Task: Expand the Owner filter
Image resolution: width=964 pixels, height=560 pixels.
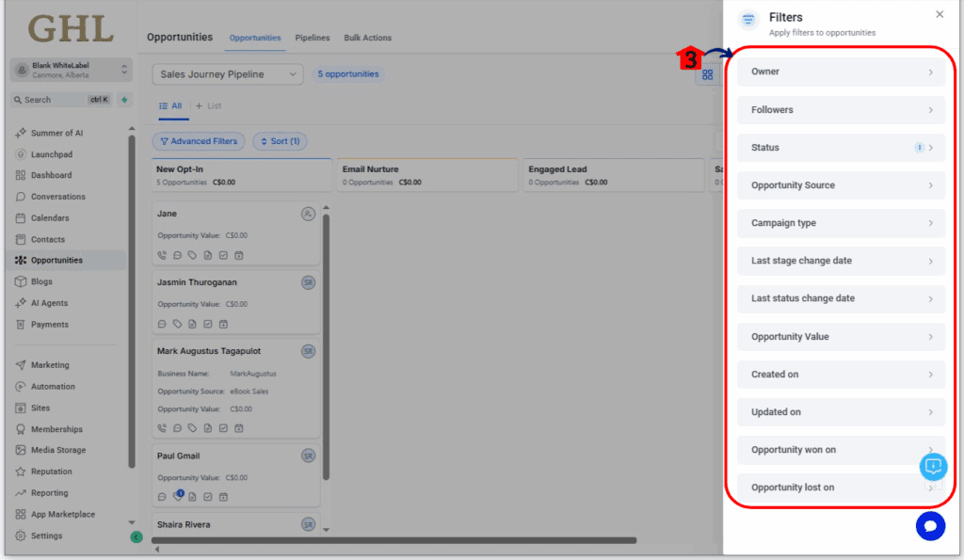Action: tap(839, 72)
